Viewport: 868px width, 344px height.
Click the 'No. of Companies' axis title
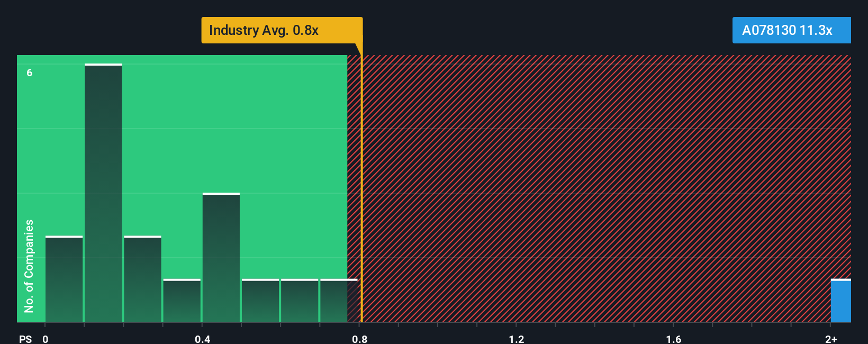(29, 266)
